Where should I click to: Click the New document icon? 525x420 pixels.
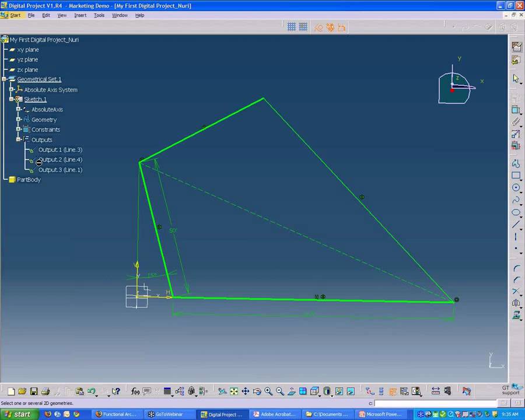click(11, 391)
